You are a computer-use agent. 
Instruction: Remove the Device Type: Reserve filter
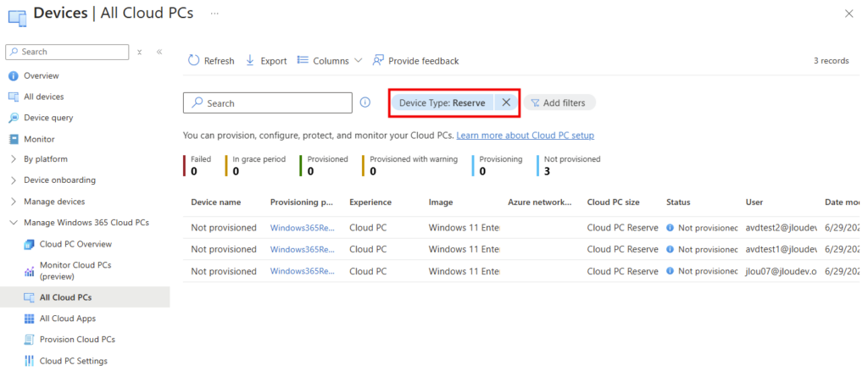506,102
